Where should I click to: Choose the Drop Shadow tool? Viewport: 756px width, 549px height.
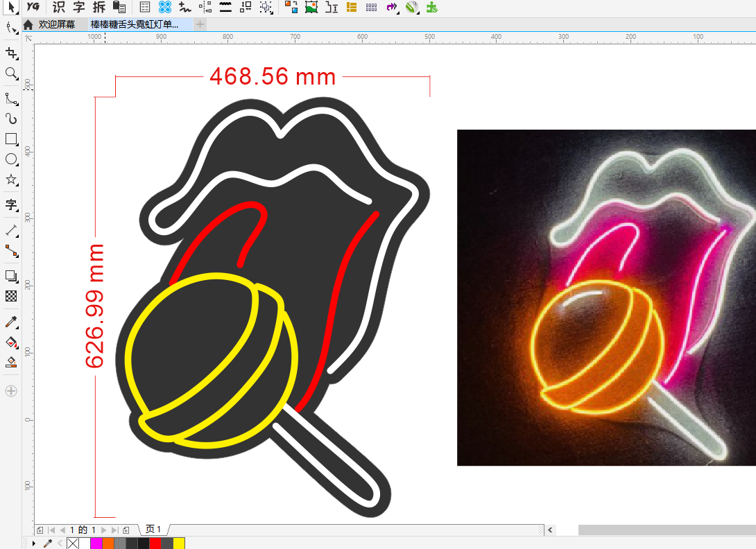(x=11, y=276)
